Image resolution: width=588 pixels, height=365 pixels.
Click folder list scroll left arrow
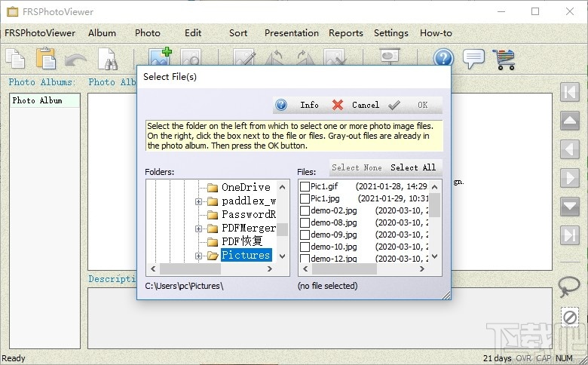153,268
